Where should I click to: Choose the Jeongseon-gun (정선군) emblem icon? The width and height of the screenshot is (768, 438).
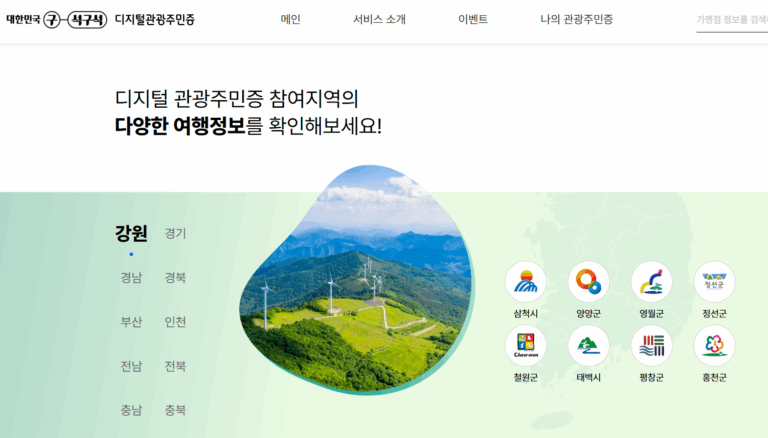[714, 282]
